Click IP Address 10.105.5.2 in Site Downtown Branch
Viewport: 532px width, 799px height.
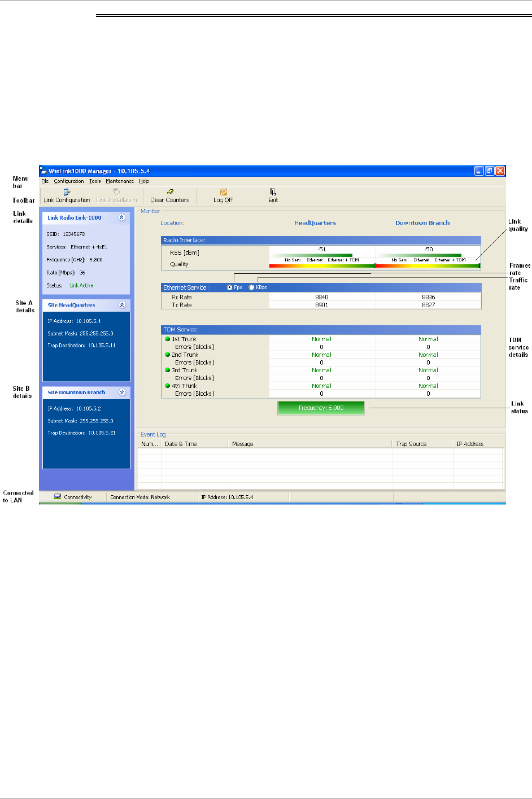pos(74,408)
